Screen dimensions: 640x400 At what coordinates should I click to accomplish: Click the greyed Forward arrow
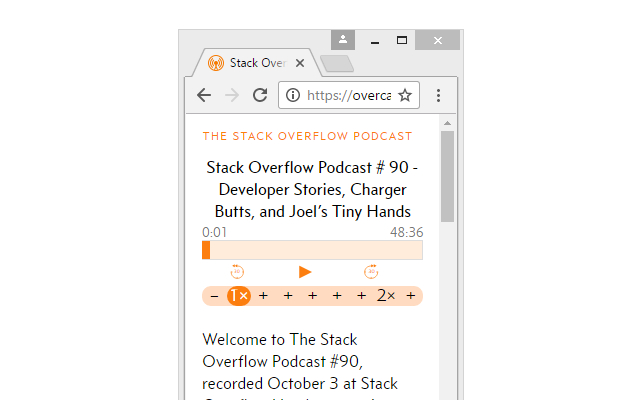click(232, 96)
